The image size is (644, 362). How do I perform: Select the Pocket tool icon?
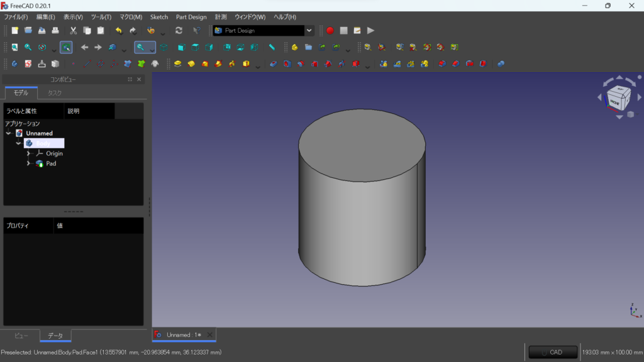[274, 63]
